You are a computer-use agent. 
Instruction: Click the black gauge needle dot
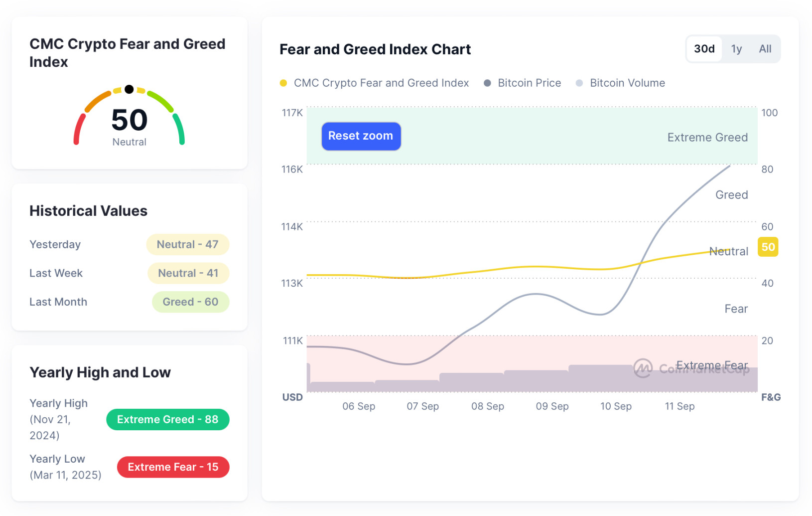pyautogui.click(x=129, y=89)
